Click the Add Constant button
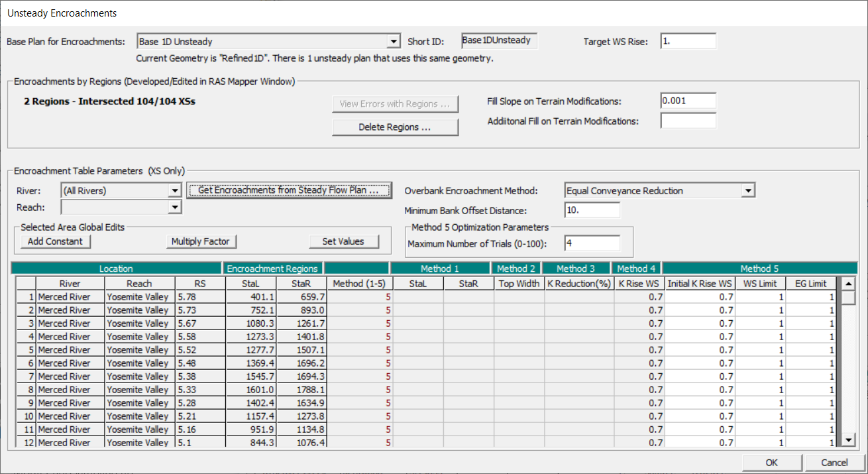 56,241
